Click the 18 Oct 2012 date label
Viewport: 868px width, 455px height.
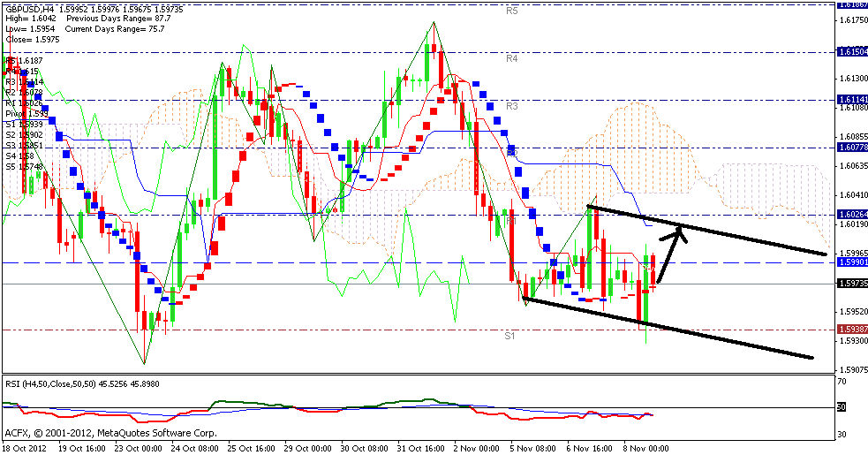[26, 448]
